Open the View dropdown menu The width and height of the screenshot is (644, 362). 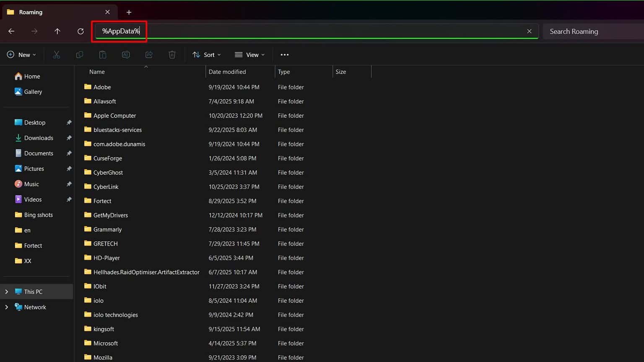click(249, 54)
